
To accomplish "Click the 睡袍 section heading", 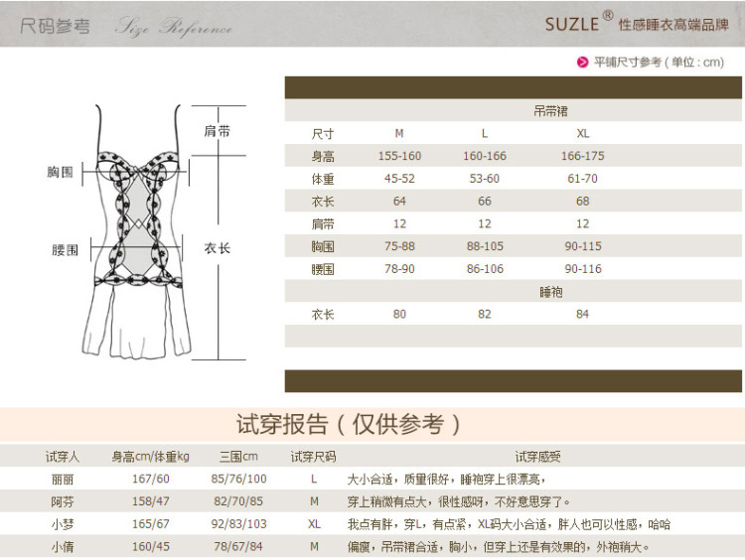I will 550,292.
